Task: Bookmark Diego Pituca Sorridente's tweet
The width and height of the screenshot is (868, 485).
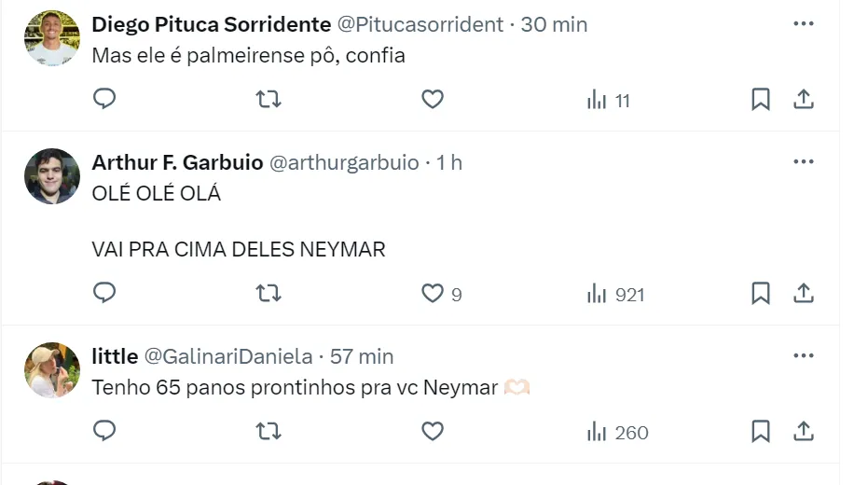Action: 761,99
